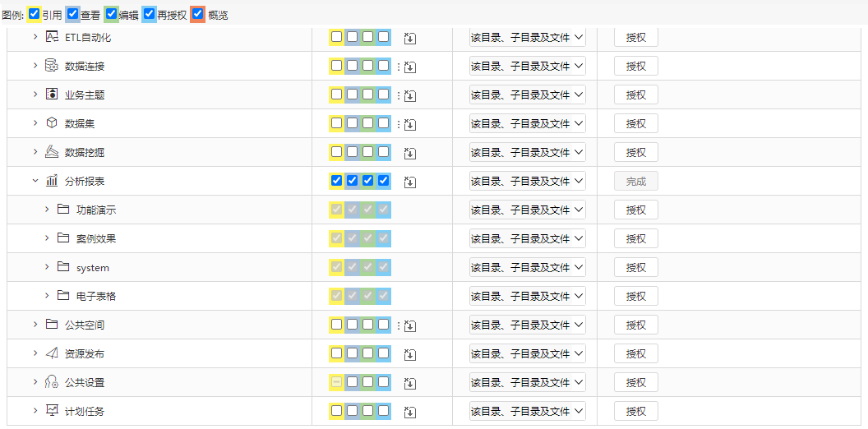Open more options dots in 公共空间 row
Image resolution: width=868 pixels, height=429 pixels.
[x=398, y=325]
